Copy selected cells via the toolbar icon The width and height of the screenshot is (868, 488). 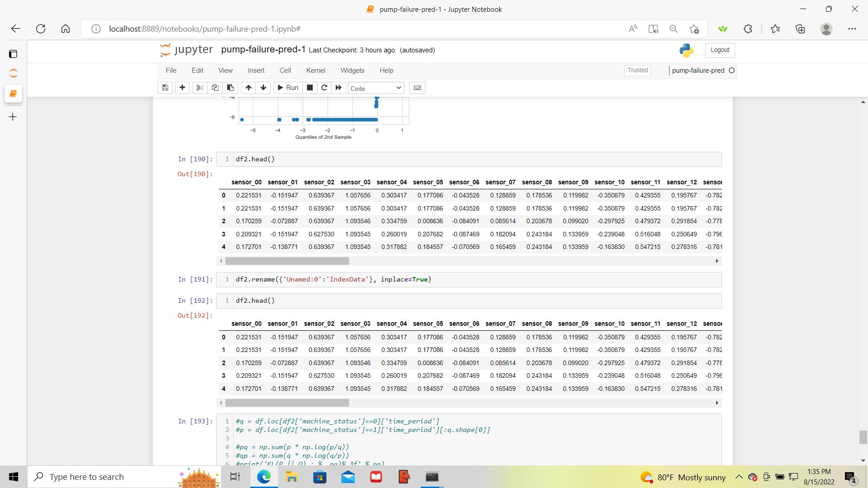click(x=215, y=88)
